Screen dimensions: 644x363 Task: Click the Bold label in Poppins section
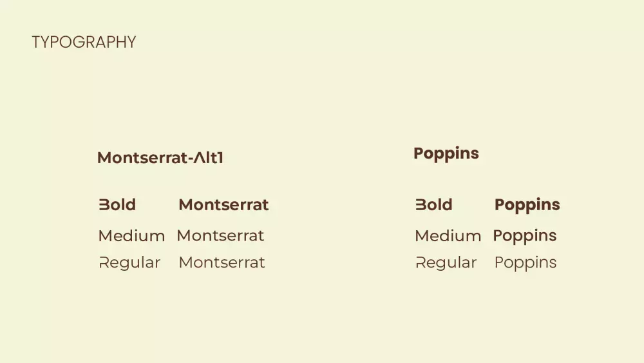[x=434, y=205]
